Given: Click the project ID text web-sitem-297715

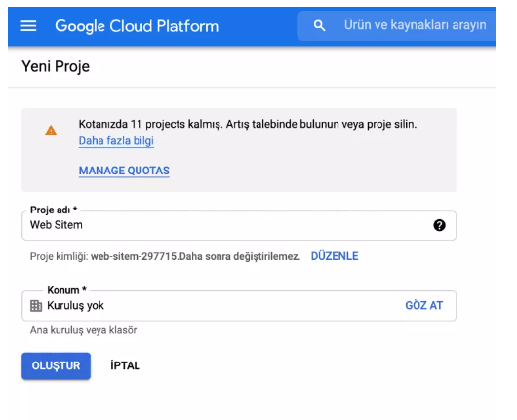Looking at the screenshot, I should tap(135, 256).
